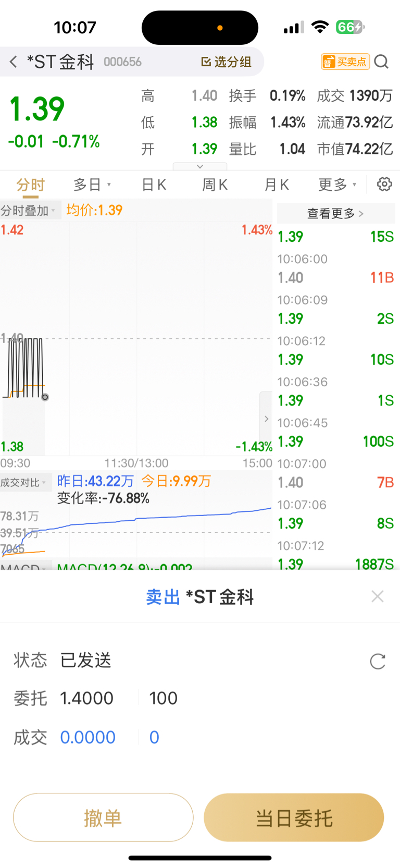
Task: Select the 11B trade row
Action: click(336, 277)
